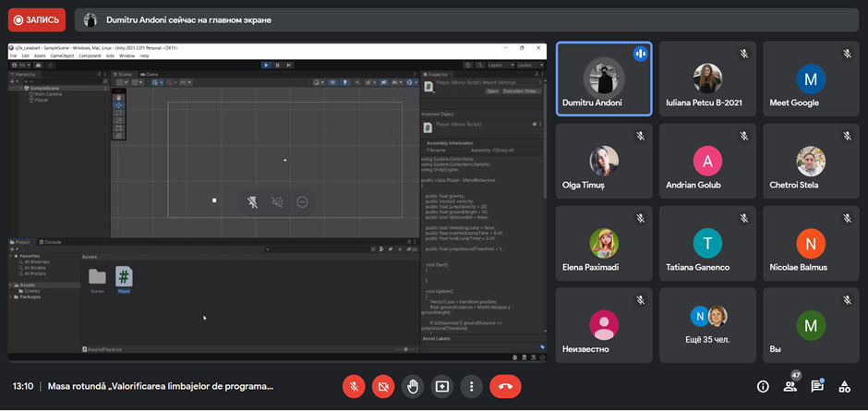Switch to the Console tab
The height and width of the screenshot is (411, 868).
52,242
